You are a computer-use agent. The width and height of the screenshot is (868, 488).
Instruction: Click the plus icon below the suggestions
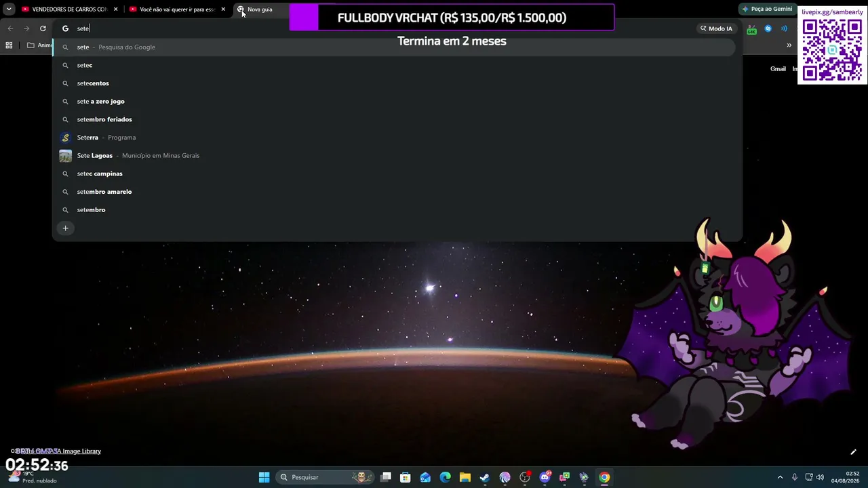coord(65,228)
